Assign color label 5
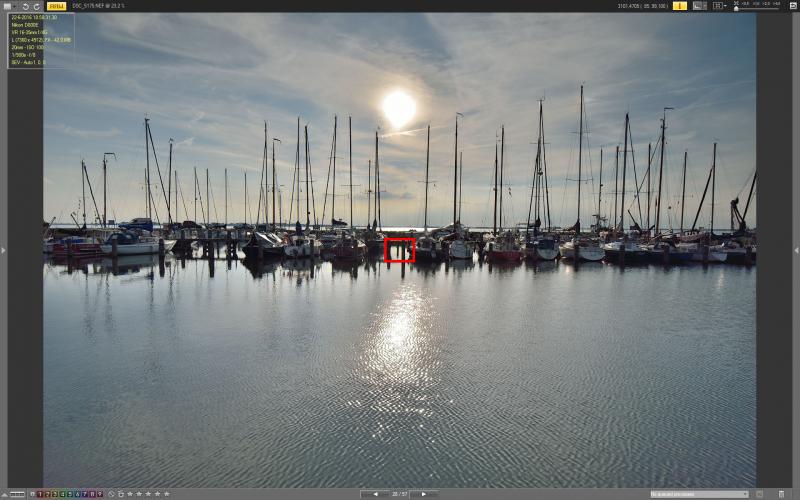Screen dimensions: 800x500 (70, 494)
